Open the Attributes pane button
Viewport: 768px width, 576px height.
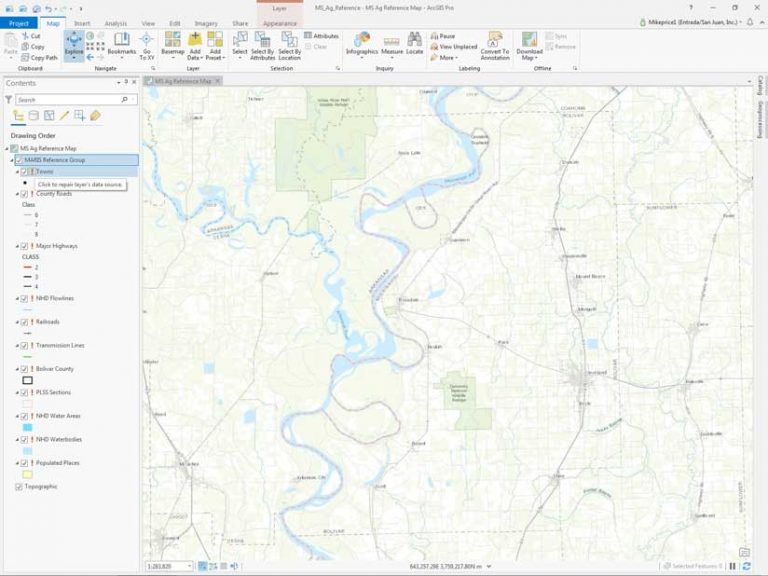321,36
